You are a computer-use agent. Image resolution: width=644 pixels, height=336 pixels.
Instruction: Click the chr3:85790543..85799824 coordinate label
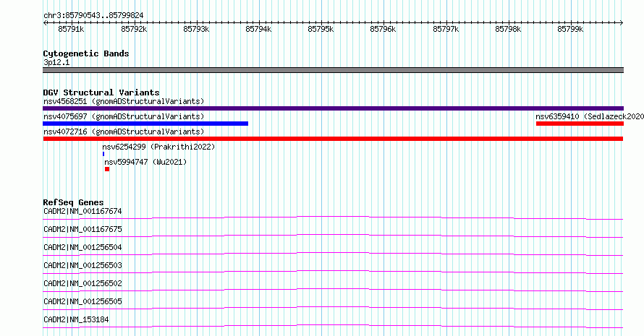(93, 16)
